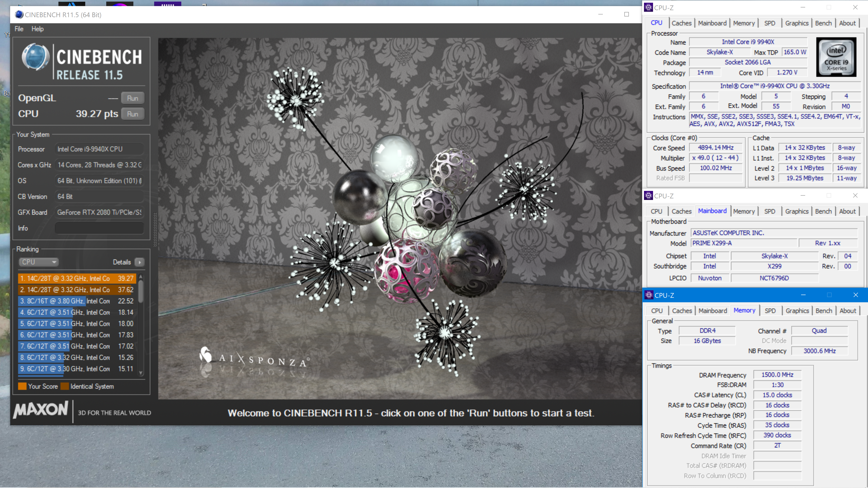Open the File menu in Cinebench
Image resolution: width=868 pixels, height=488 pixels.
click(x=19, y=29)
